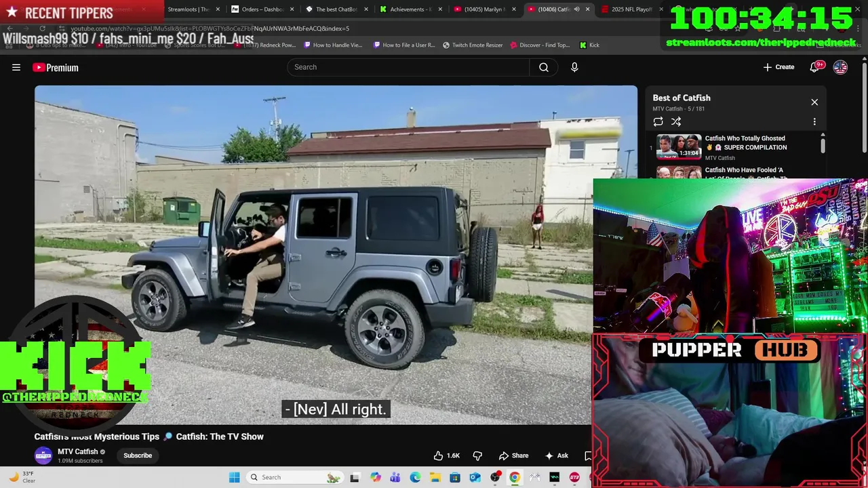Screen dimensions: 868x488
Task: Open the playlist three-dot options menu
Action: pos(814,121)
